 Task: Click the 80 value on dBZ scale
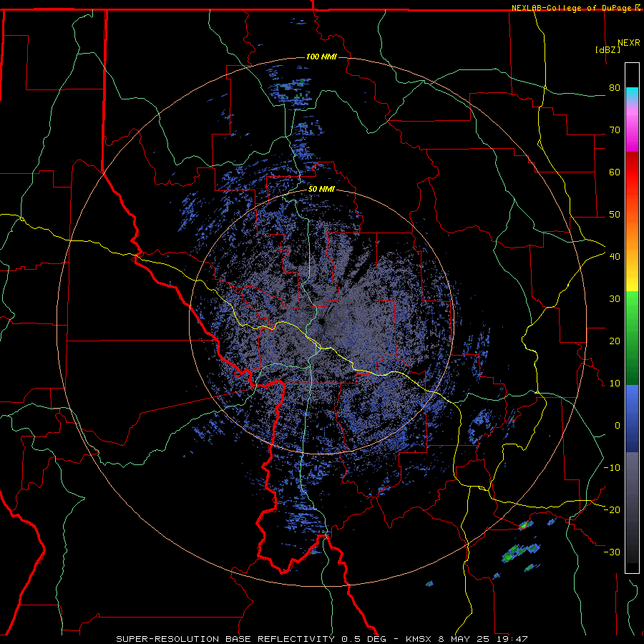tap(615, 88)
